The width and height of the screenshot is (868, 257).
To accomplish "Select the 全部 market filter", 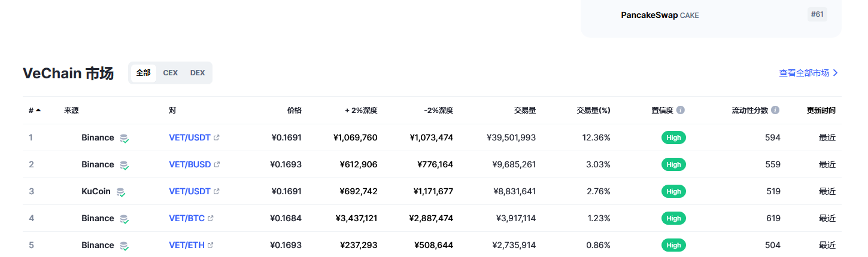I will coord(144,73).
